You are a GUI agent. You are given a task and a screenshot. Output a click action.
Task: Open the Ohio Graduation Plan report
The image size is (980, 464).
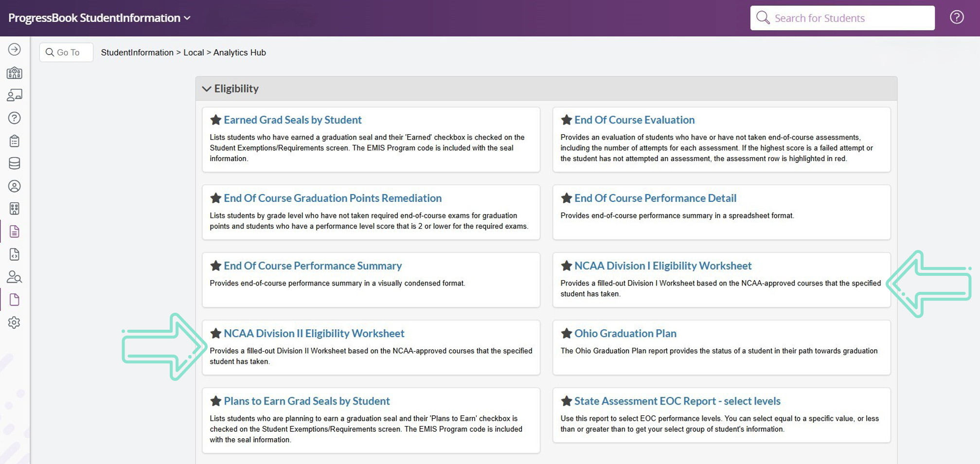(625, 333)
